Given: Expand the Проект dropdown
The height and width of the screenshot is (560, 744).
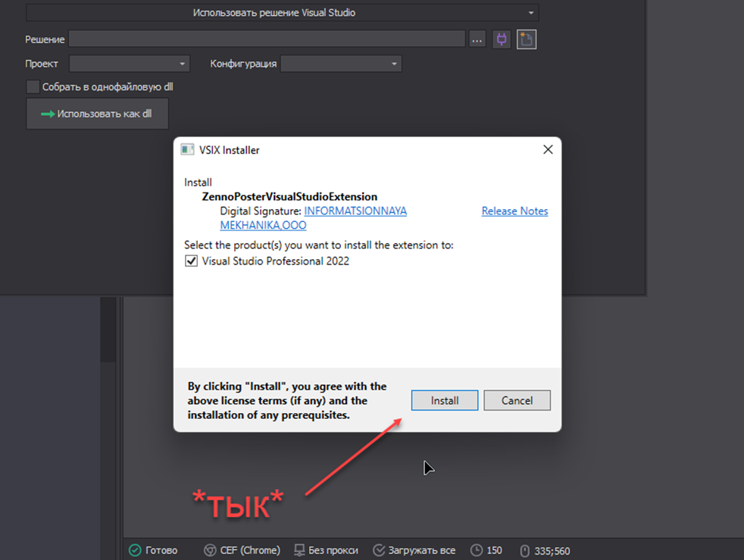Looking at the screenshot, I should [x=130, y=64].
